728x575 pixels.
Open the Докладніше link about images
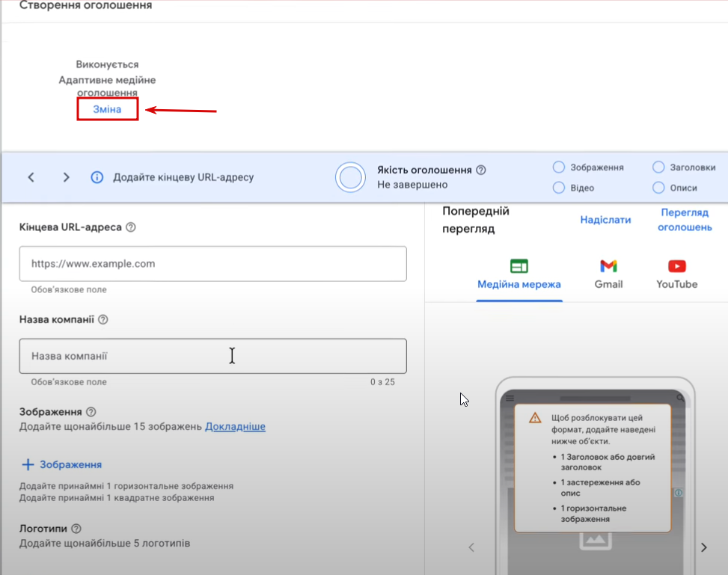click(236, 426)
